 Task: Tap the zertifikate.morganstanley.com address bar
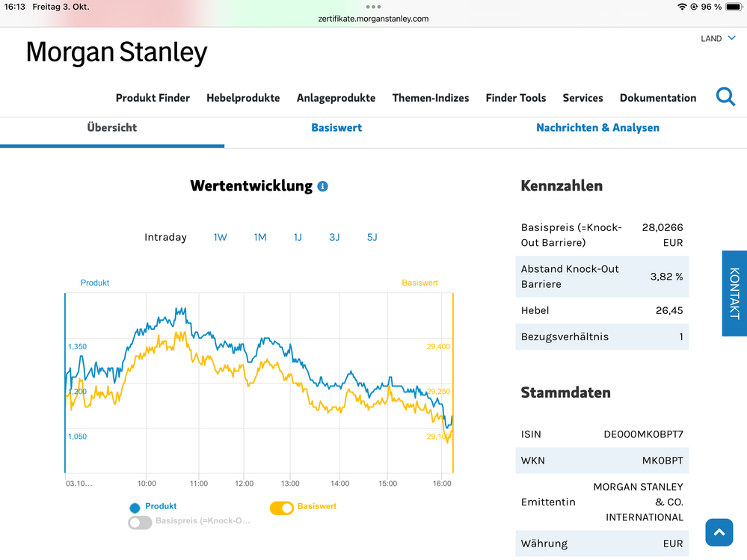(373, 19)
